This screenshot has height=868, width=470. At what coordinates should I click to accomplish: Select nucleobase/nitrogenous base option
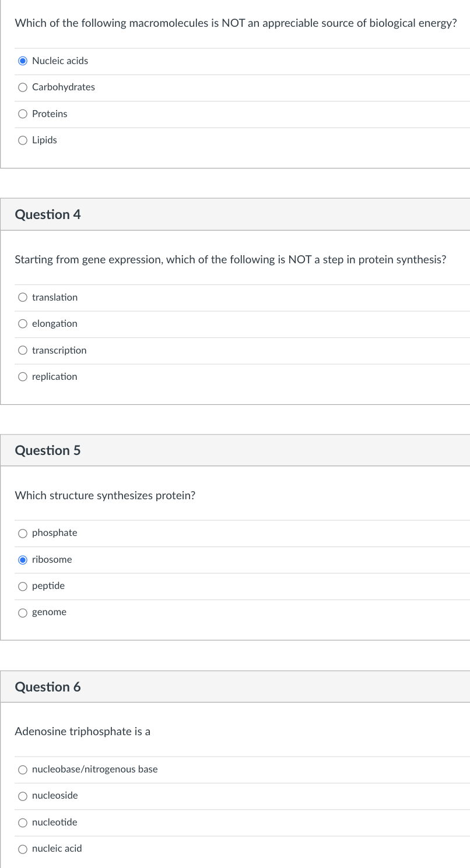click(23, 770)
